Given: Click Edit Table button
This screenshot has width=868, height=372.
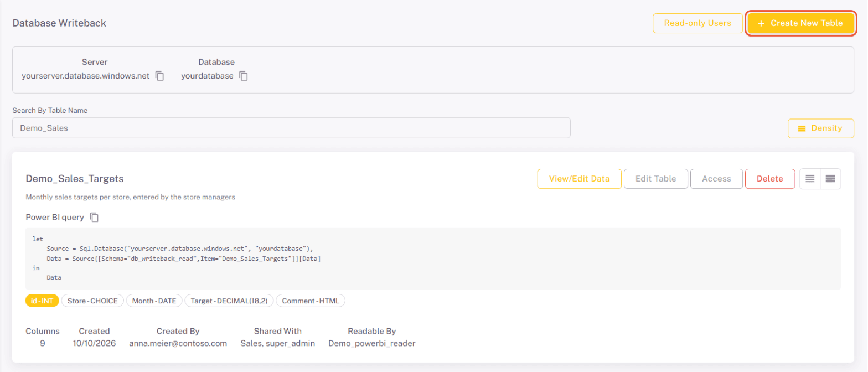Looking at the screenshot, I should [x=656, y=179].
